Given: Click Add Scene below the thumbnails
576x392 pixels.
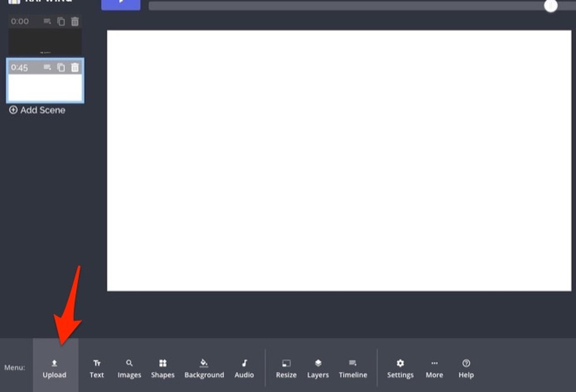Looking at the screenshot, I should point(37,110).
